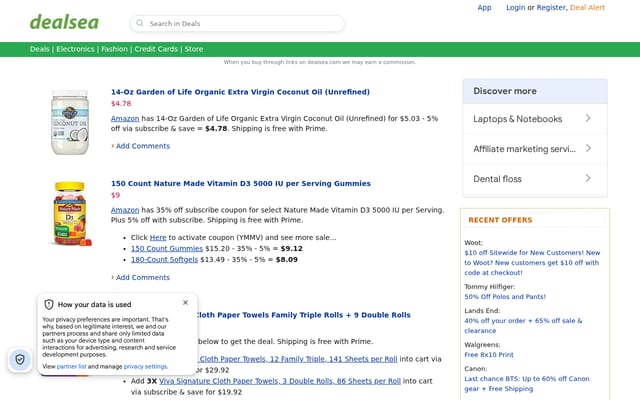The height and width of the screenshot is (400, 640).
Task: Click the dealsea logo
Action: point(64,22)
